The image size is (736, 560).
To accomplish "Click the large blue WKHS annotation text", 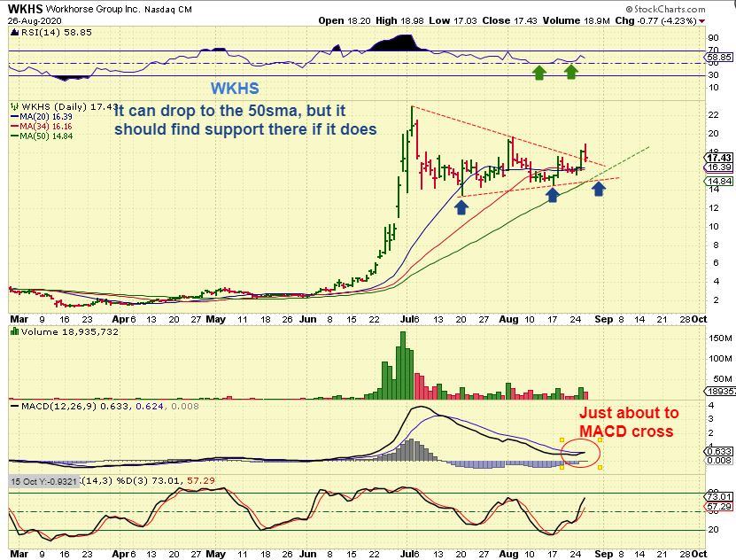I will [235, 89].
